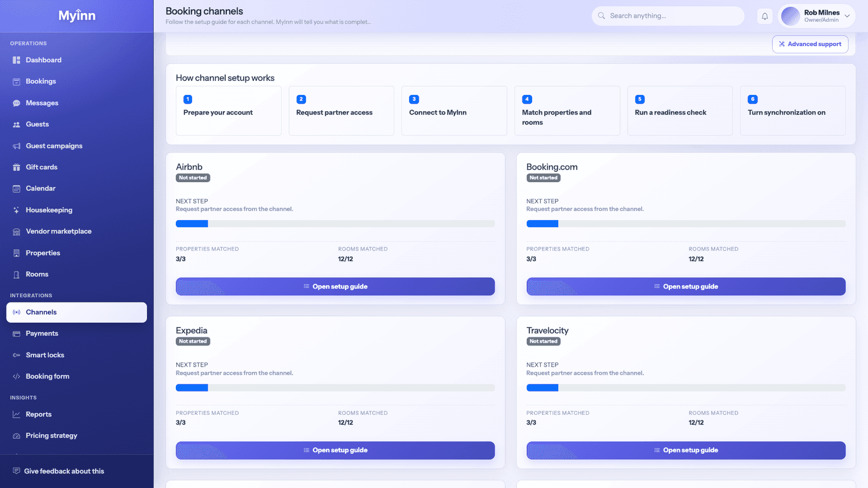868x488 pixels.
Task: Open the Channels menu item
Action: click(76, 312)
